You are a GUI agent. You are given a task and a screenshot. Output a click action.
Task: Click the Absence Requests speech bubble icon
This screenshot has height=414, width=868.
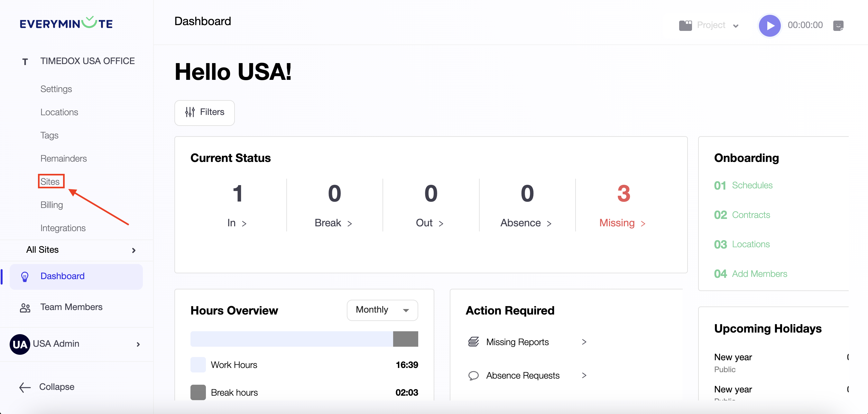pyautogui.click(x=474, y=375)
